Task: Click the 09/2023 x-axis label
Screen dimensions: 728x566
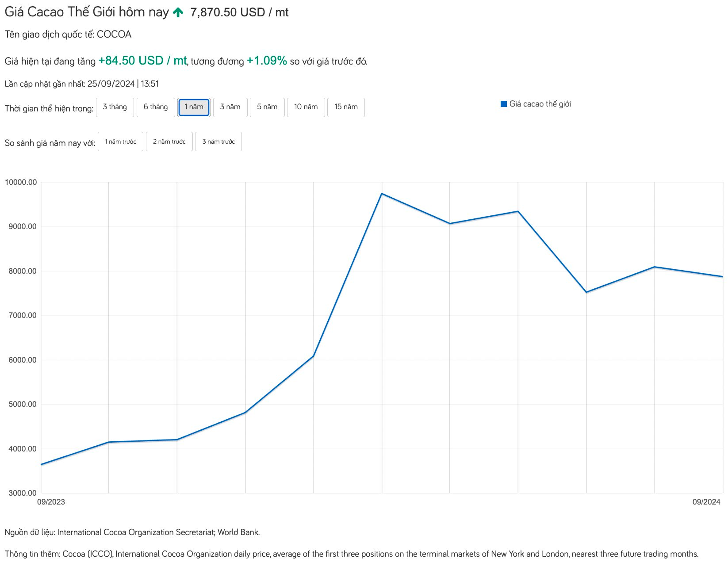Action: (51, 502)
